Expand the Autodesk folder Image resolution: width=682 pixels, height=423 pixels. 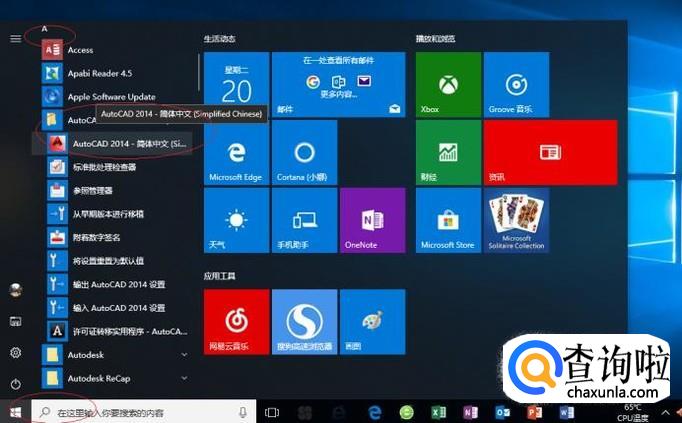pyautogui.click(x=115, y=355)
